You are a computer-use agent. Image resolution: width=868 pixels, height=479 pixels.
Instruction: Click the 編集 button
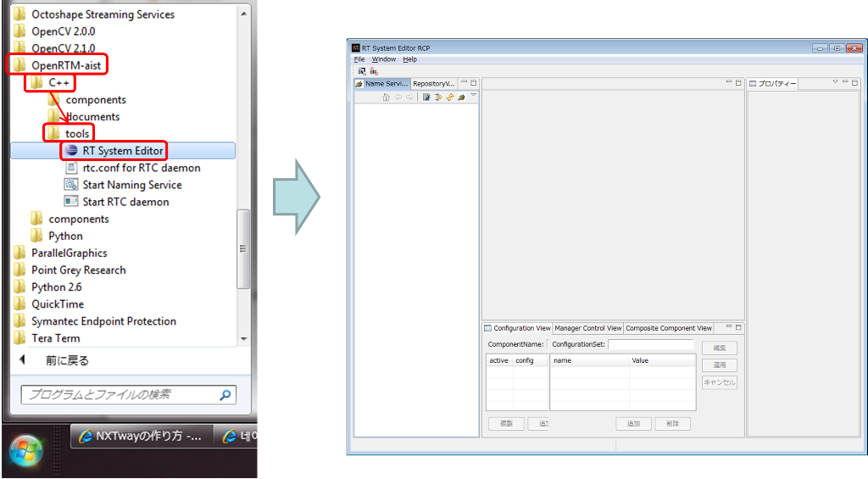(719, 348)
